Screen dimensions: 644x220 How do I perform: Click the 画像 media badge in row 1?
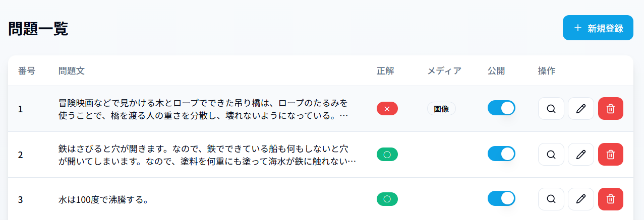[x=441, y=109]
